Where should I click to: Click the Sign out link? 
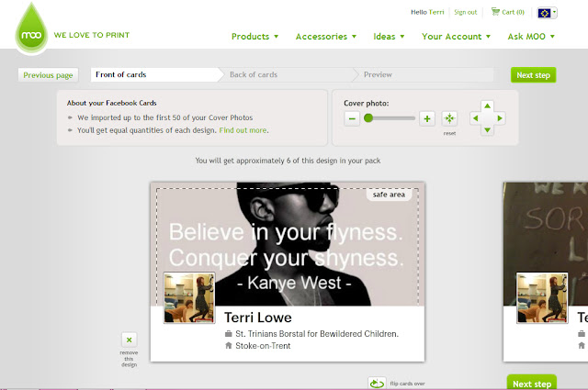coord(466,12)
